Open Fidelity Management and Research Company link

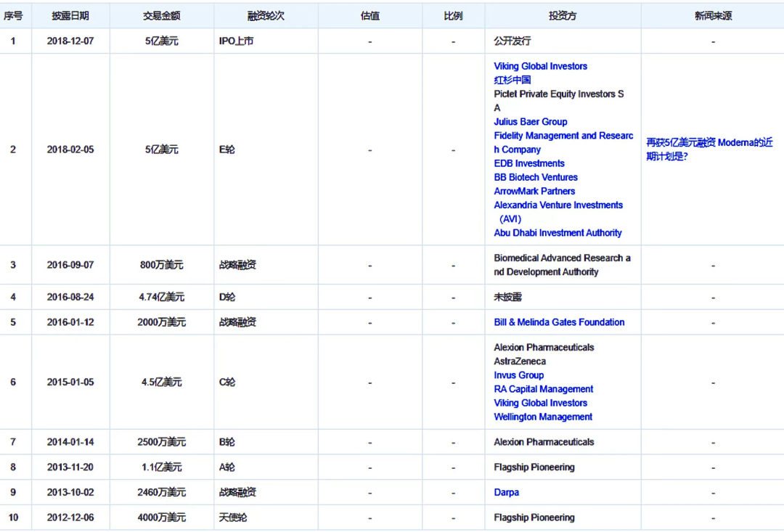click(x=563, y=142)
